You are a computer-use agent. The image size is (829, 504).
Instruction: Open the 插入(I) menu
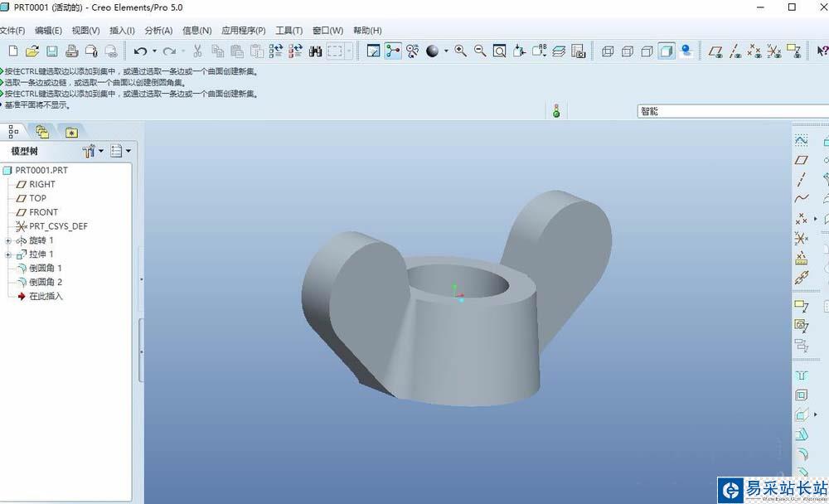[x=122, y=31]
